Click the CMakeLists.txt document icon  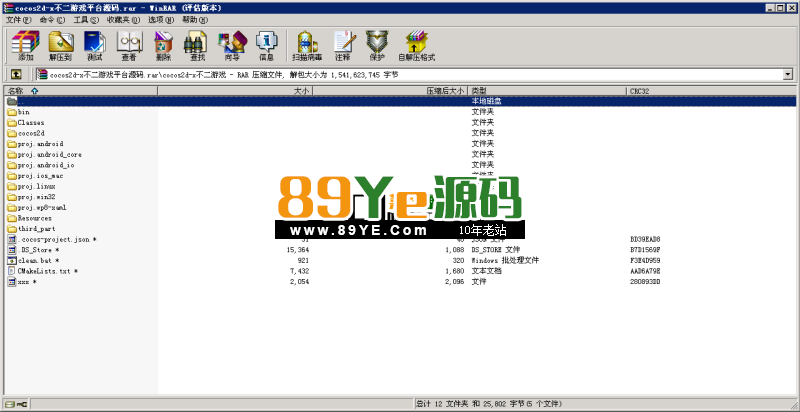[x=12, y=271]
